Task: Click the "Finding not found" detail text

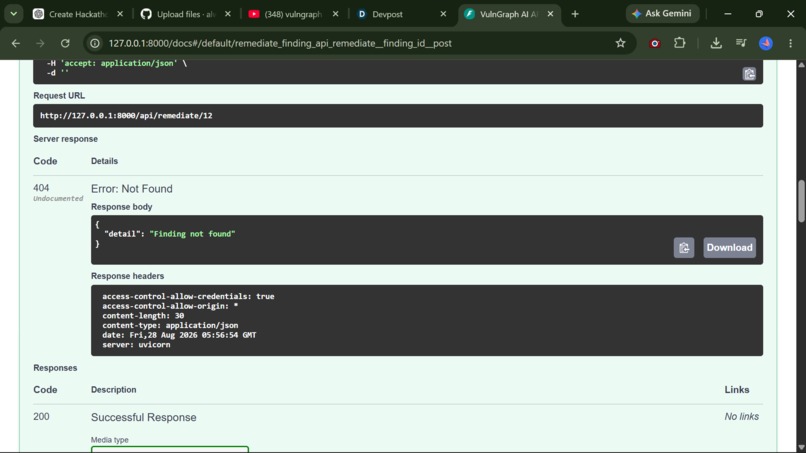Action: pos(192,234)
